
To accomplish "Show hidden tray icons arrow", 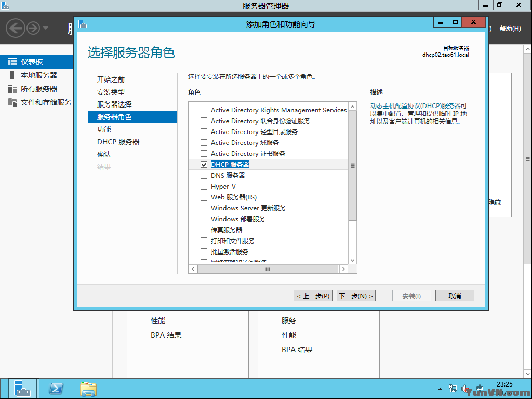I will point(440,389).
